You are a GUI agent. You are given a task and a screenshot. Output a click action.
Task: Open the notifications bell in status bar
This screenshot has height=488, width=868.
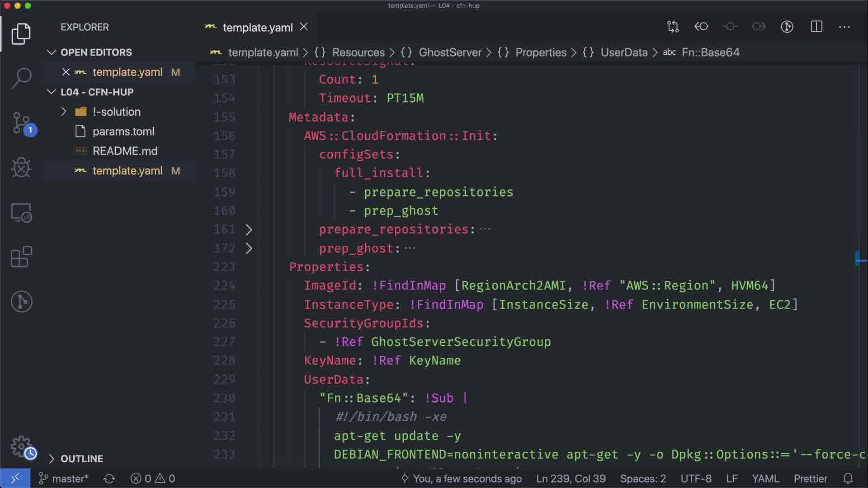(848, 479)
